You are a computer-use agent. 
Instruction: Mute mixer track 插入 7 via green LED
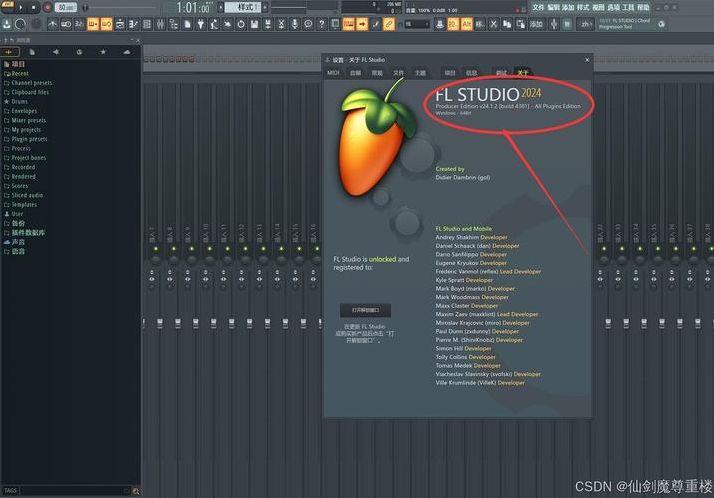coord(156,249)
